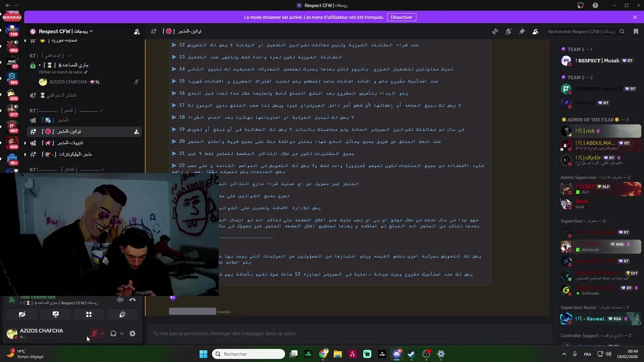Open server icon with 300 badge
Image resolution: width=644 pixels, height=362 pixels.
pyautogui.click(x=12, y=143)
